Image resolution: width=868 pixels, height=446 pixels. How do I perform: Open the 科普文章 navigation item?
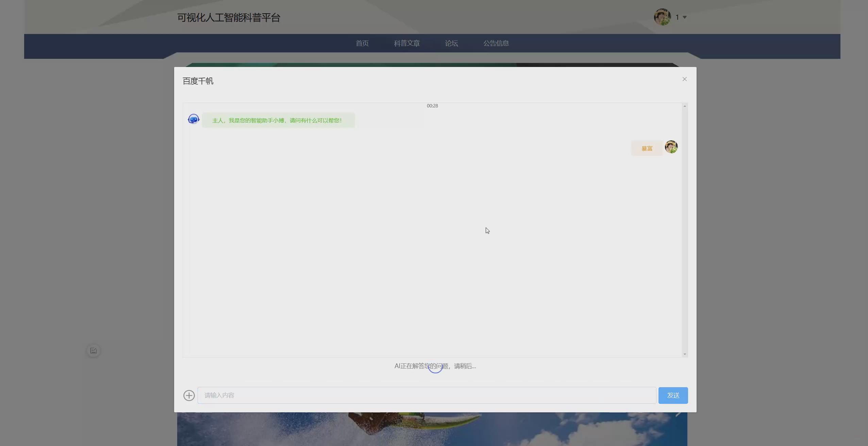point(406,43)
